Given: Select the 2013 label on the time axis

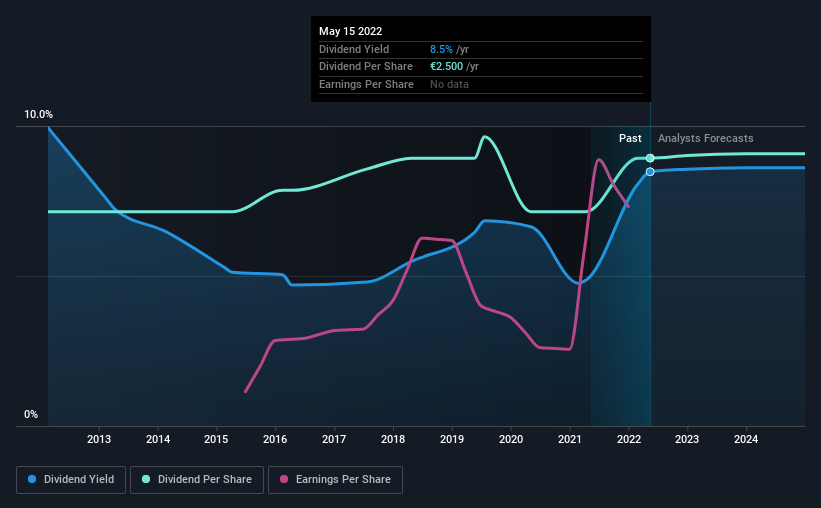Looking at the screenshot, I should pos(99,439).
